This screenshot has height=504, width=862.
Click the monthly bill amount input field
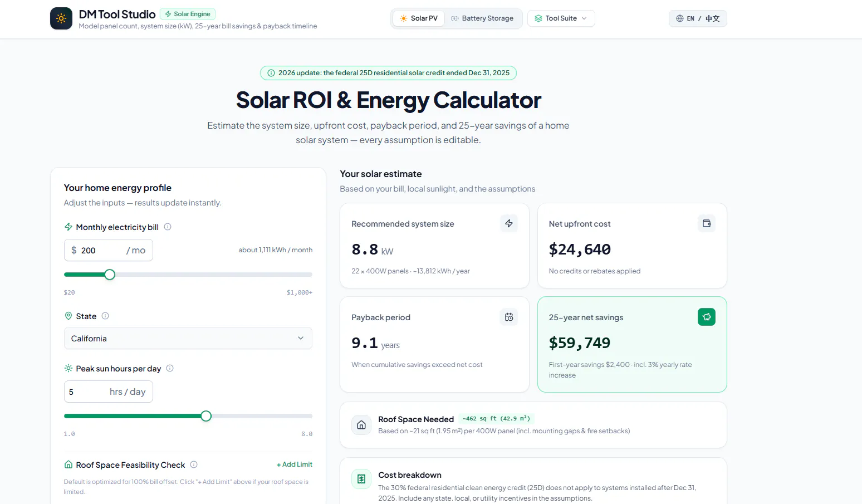(109, 250)
